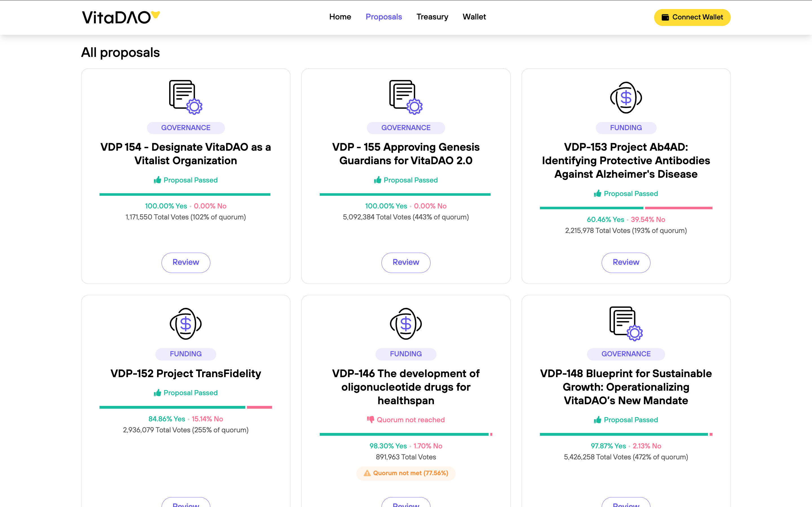This screenshot has width=812, height=507.
Task: Go to the Treasury page
Action: pyautogui.click(x=432, y=17)
